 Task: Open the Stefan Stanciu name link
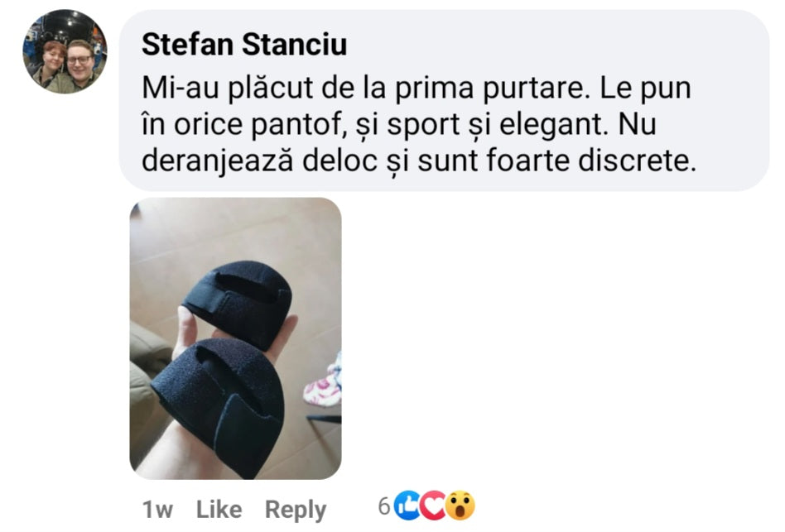coord(244,44)
